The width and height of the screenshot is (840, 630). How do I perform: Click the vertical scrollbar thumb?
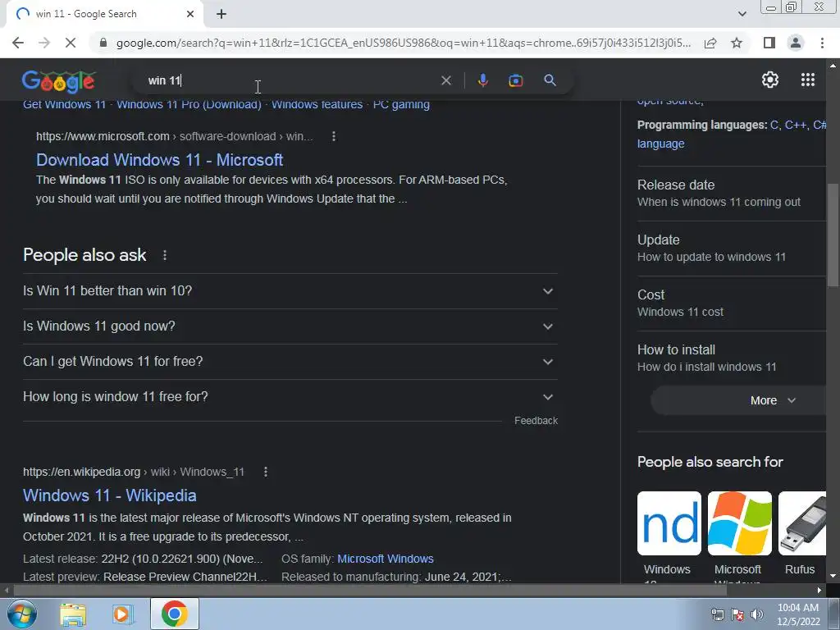(x=833, y=235)
